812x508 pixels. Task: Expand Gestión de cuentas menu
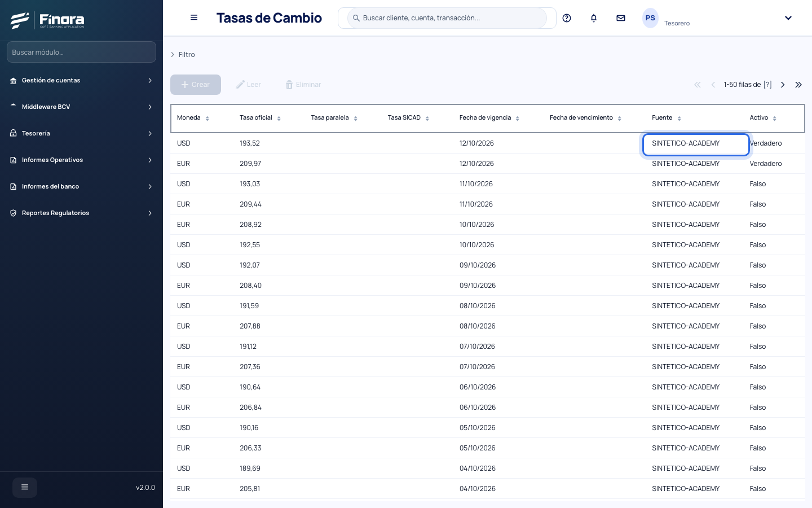tap(81, 81)
